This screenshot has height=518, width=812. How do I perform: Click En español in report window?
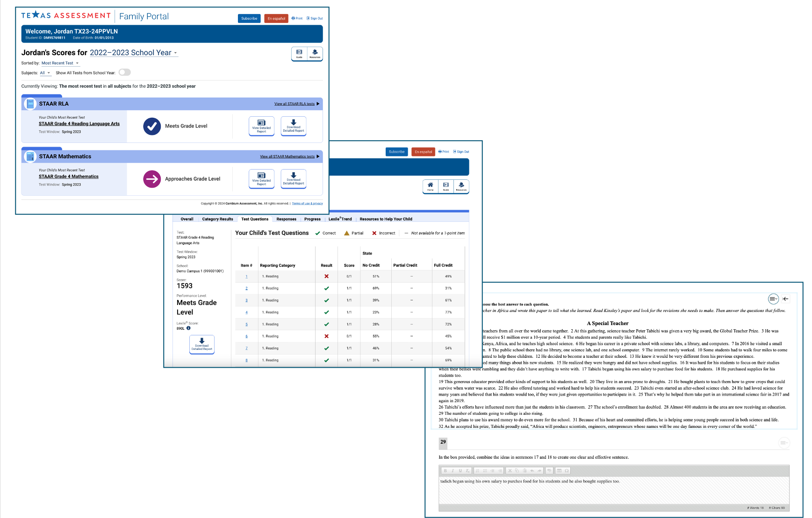point(424,152)
